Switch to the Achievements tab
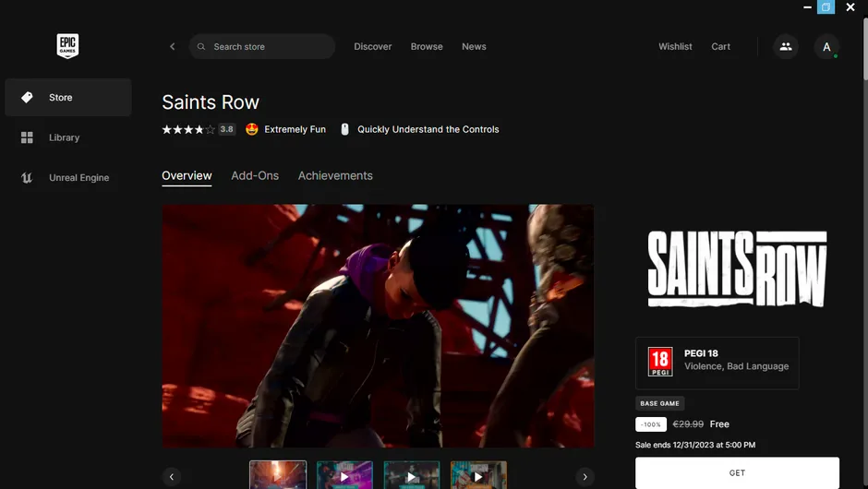This screenshot has height=489, width=868. point(335,176)
